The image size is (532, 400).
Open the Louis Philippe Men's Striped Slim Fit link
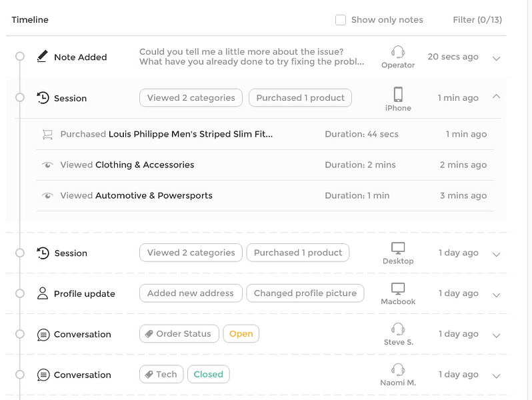coord(191,134)
